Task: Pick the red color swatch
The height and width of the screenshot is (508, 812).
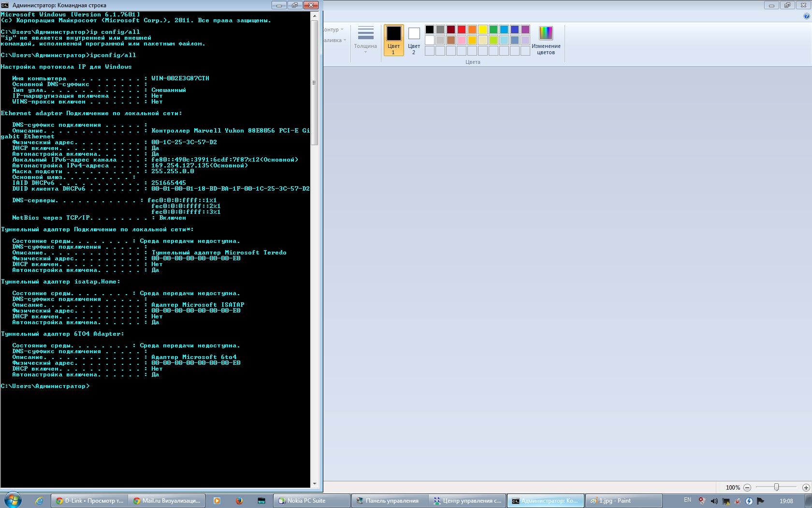Action: [462, 30]
